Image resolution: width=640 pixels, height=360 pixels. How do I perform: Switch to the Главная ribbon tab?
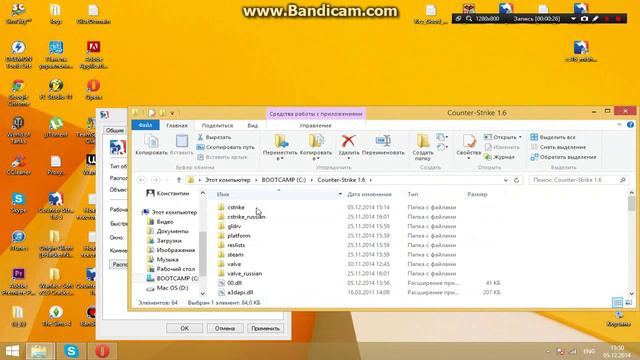pos(177,125)
